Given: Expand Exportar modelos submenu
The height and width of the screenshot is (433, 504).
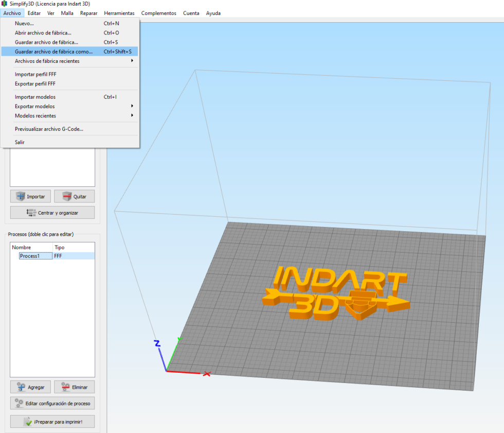Looking at the screenshot, I should click(x=70, y=106).
